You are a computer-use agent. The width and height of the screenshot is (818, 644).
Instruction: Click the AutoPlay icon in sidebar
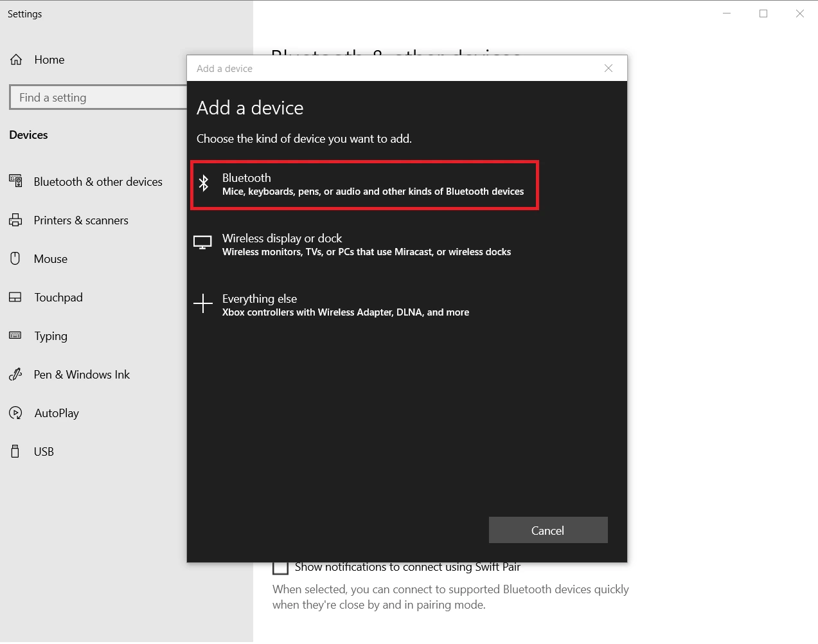coord(15,413)
